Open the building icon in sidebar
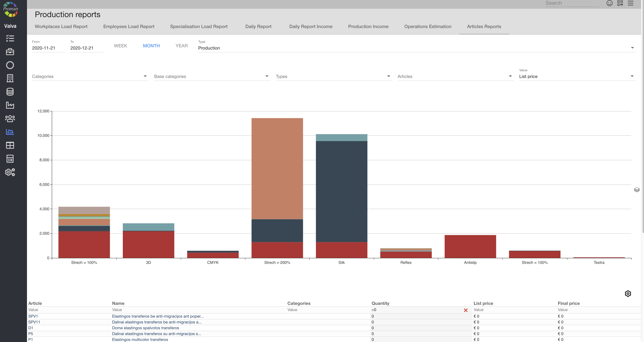Viewport: 644px width, 342px height. pos(10,78)
